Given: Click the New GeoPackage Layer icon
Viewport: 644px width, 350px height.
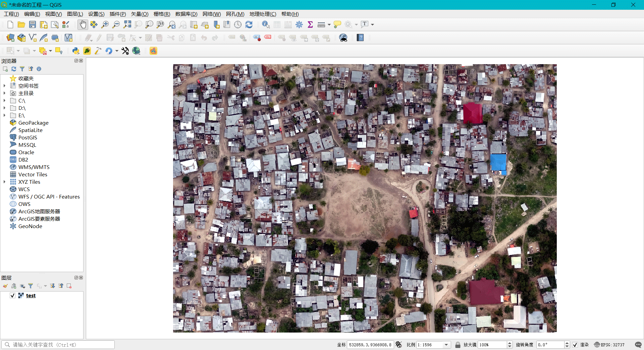Looking at the screenshot, I should point(21,38).
